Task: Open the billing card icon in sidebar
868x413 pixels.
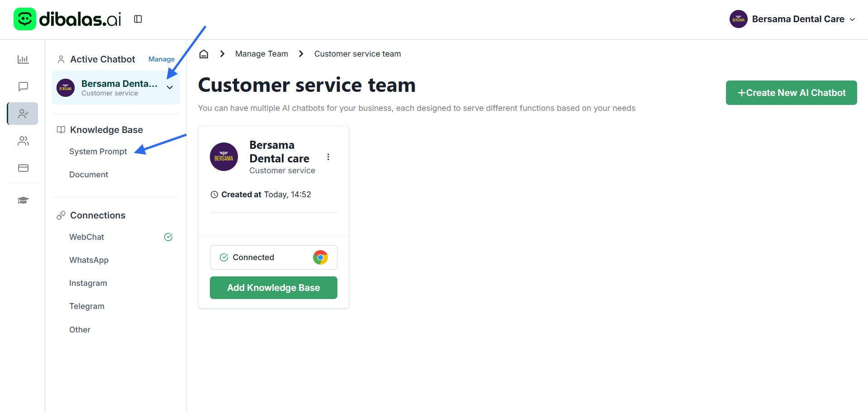Action: pyautogui.click(x=23, y=168)
